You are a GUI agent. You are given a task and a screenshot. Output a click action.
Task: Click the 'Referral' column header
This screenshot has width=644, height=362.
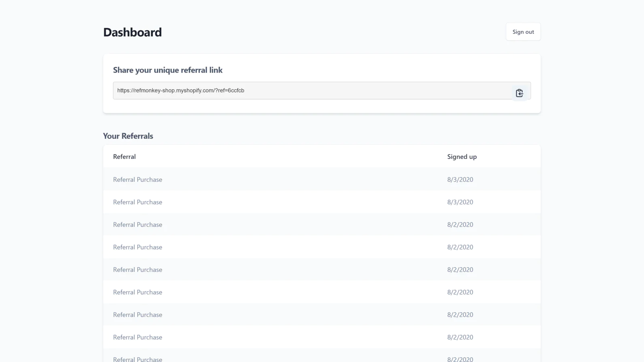pyautogui.click(x=124, y=156)
